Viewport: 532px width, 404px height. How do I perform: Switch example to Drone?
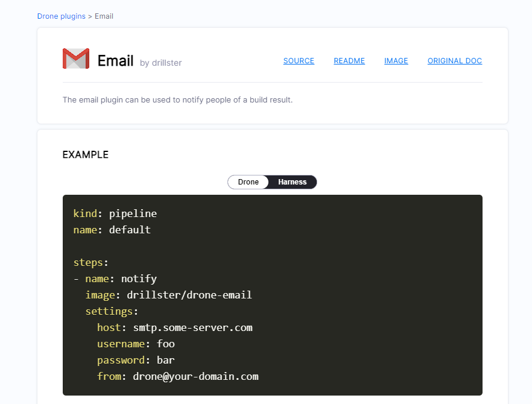(249, 182)
